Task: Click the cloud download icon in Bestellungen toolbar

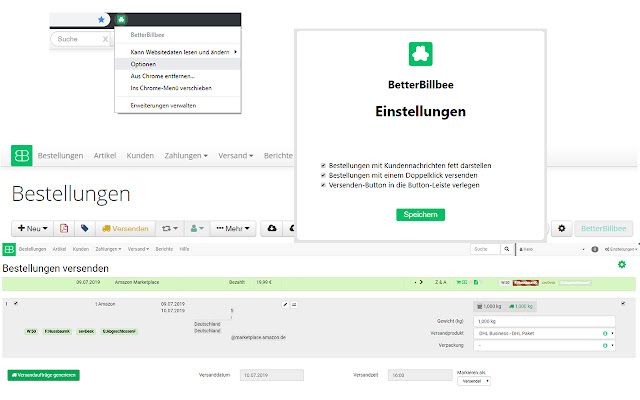Action: (x=272, y=228)
